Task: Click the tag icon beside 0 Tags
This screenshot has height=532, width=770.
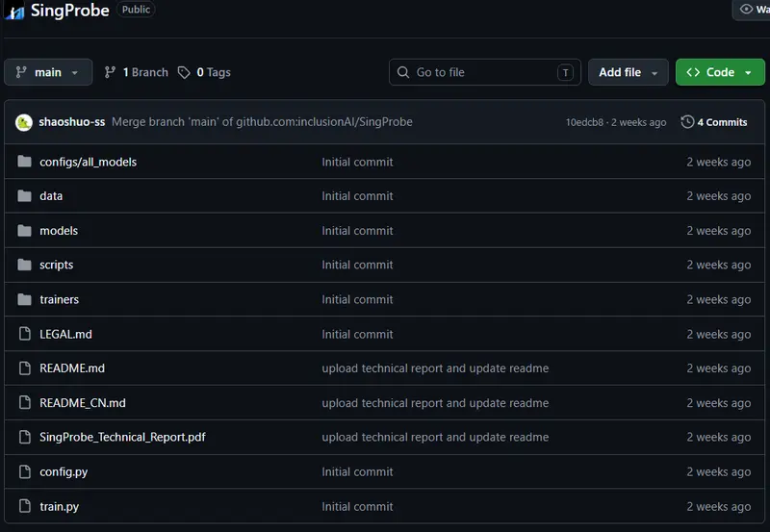Action: point(184,73)
